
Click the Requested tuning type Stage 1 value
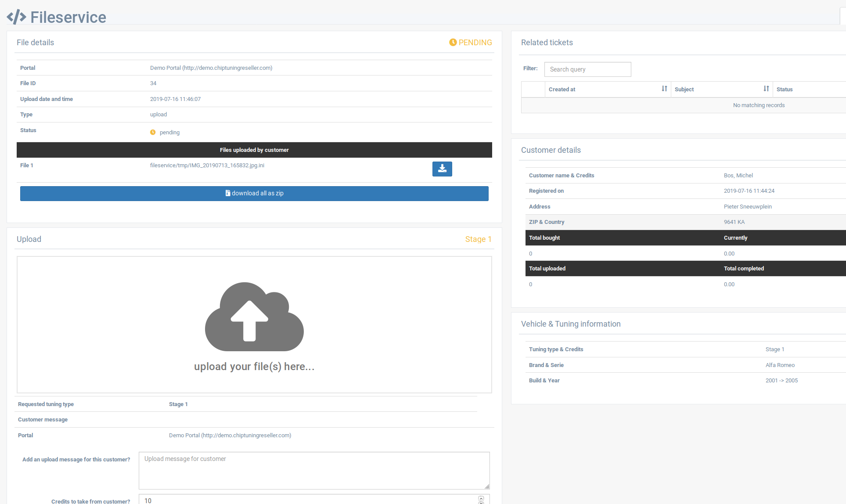point(178,404)
